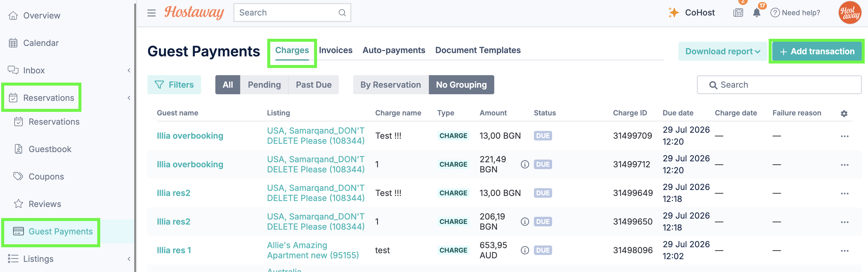Image resolution: width=868 pixels, height=272 pixels.
Task: Open the Download report dropdown
Action: [722, 52]
